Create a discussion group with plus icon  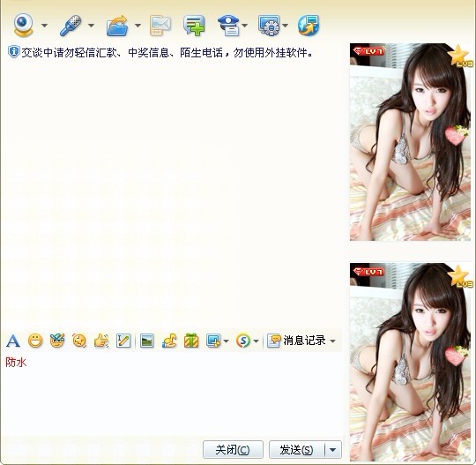point(194,26)
